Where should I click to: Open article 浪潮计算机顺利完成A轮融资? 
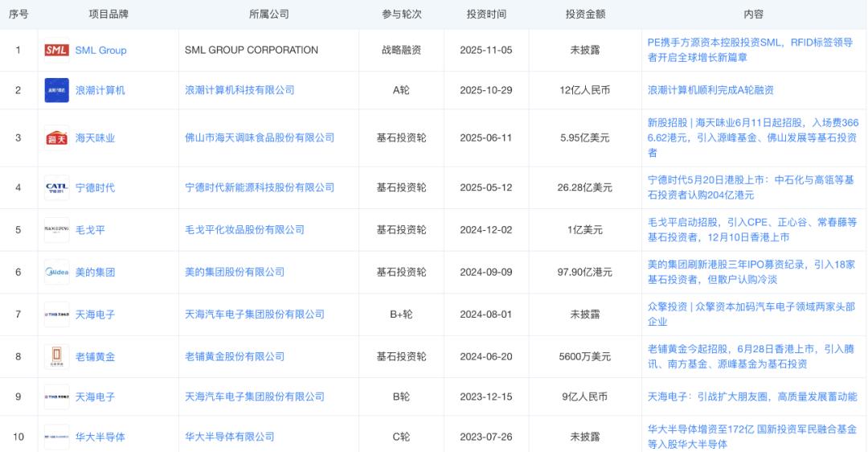[x=710, y=90]
